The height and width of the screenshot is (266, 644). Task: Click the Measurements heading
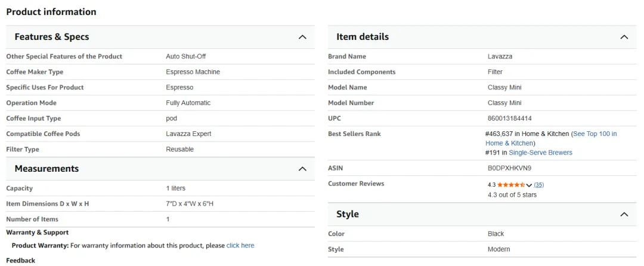click(47, 169)
